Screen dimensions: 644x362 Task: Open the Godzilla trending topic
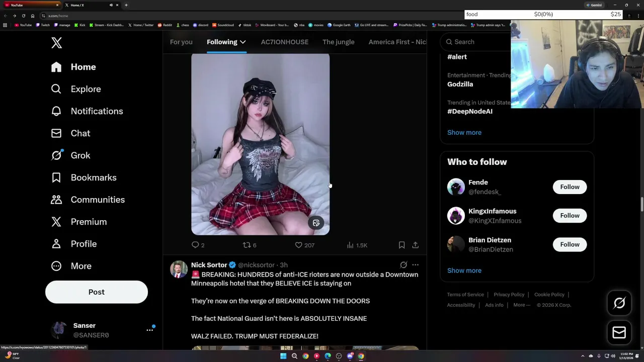(460, 84)
